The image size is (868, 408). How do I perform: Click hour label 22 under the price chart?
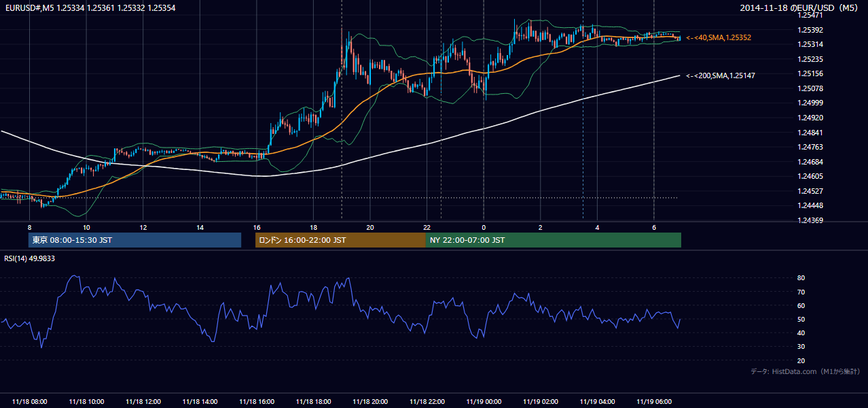pos(427,226)
